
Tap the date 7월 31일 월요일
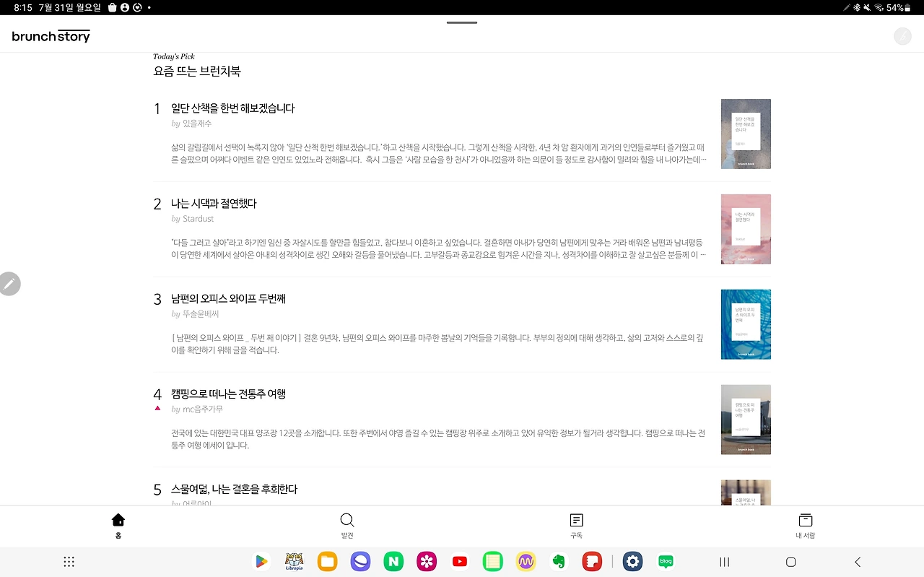71,7
